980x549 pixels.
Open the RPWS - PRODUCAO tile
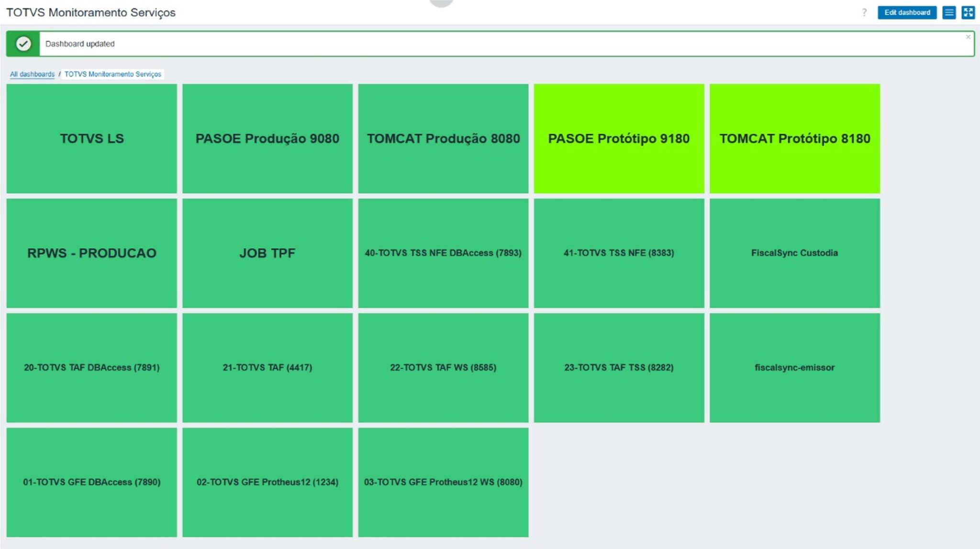pyautogui.click(x=92, y=253)
